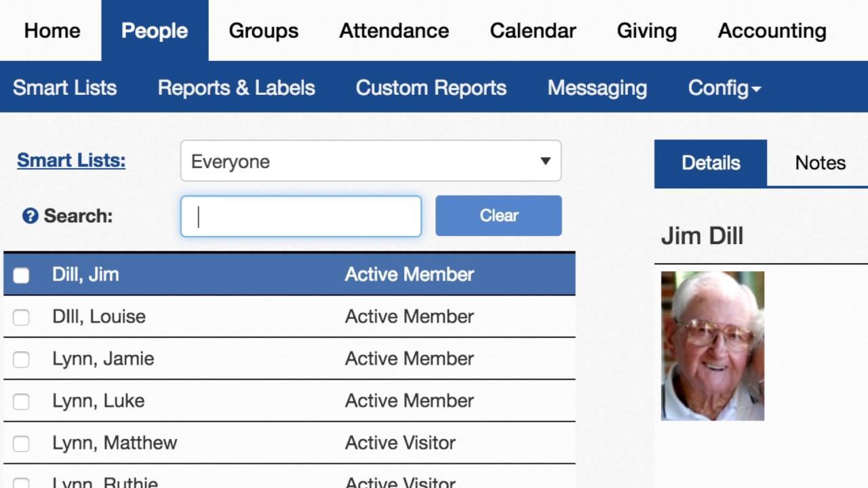Switch to the Notes tab
The image size is (868, 488).
[820, 163]
